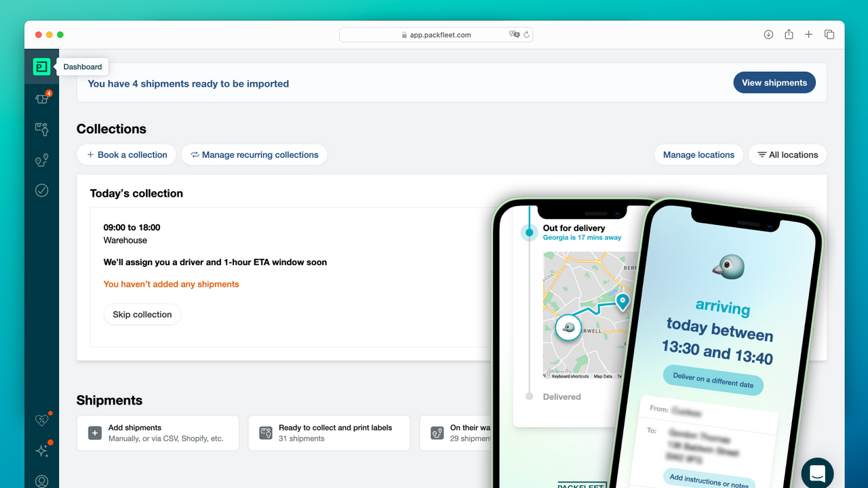868x488 pixels.
Task: Click the "31 shipments" count text
Action: [302, 439]
